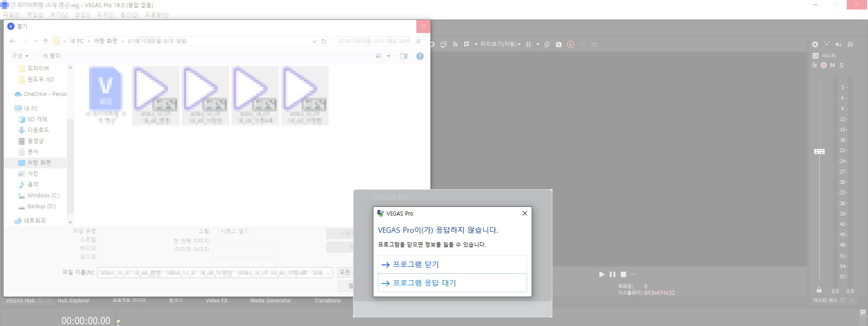This screenshot has height=326, width=868.
Task: Open the help icon in open dialog
Action: pos(420,56)
